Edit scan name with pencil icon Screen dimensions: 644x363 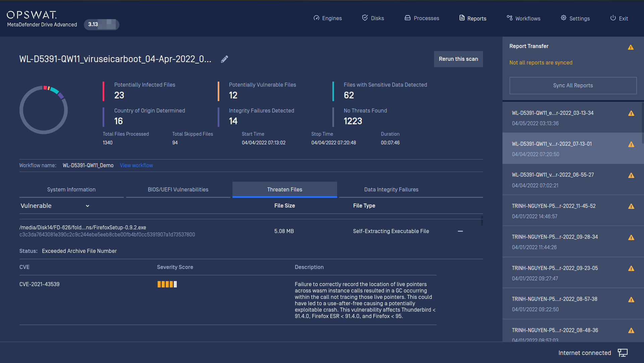click(224, 59)
